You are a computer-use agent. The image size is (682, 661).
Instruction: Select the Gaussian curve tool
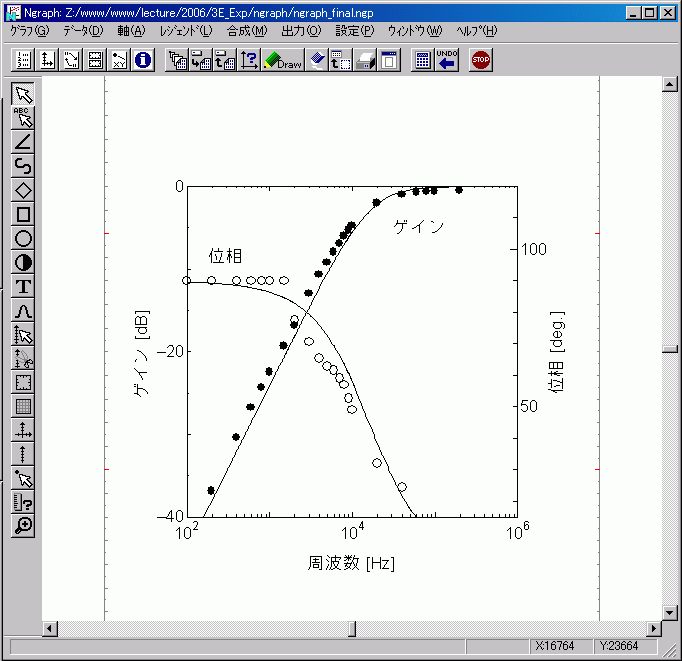[24, 311]
